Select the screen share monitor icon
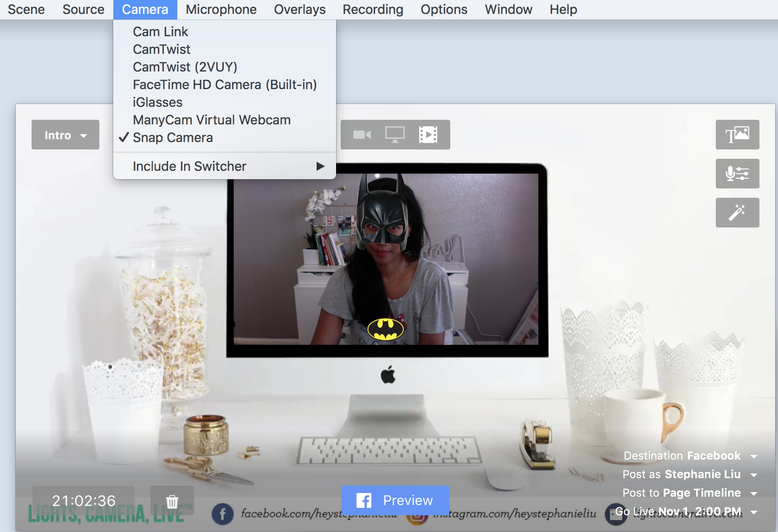The width and height of the screenshot is (778, 532). 395,135
